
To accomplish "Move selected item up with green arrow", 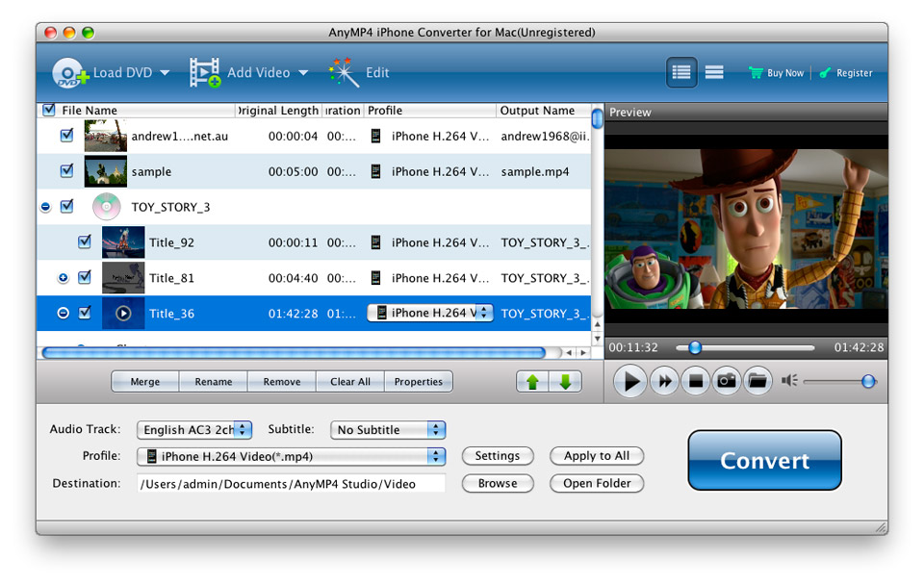I will 532,382.
